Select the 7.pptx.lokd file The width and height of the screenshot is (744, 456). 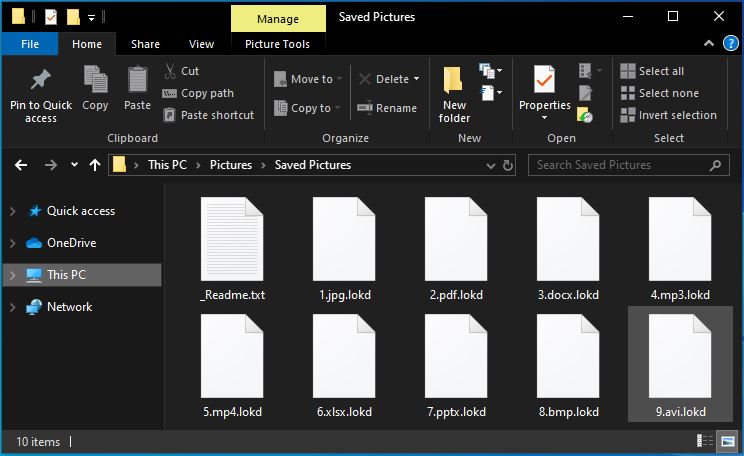click(x=456, y=366)
